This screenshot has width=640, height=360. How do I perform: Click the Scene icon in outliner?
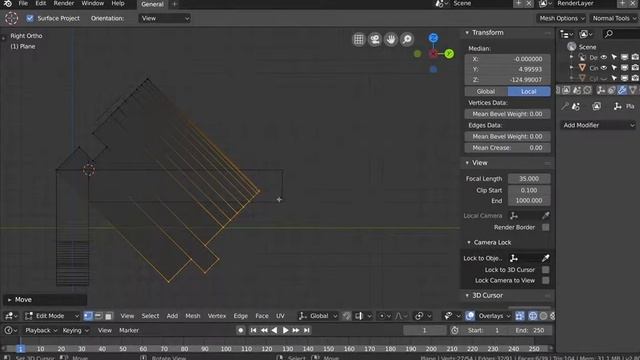click(571, 47)
